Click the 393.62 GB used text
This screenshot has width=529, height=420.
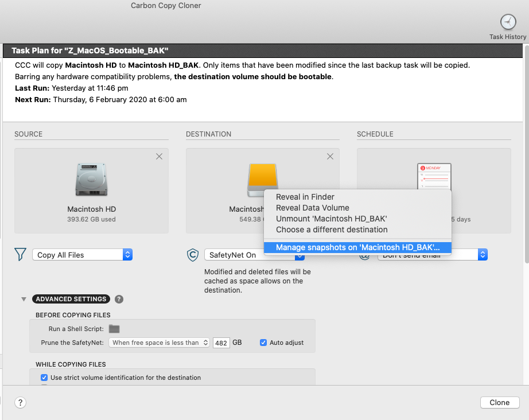click(x=91, y=219)
